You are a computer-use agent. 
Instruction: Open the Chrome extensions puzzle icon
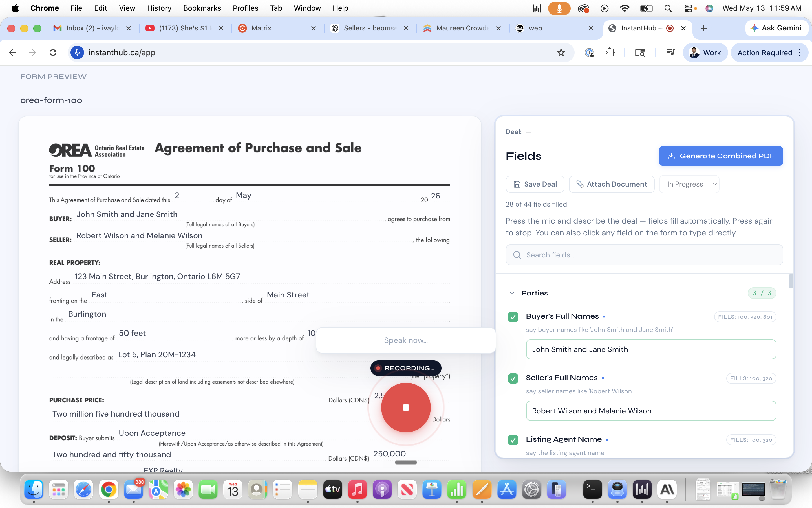pos(610,52)
